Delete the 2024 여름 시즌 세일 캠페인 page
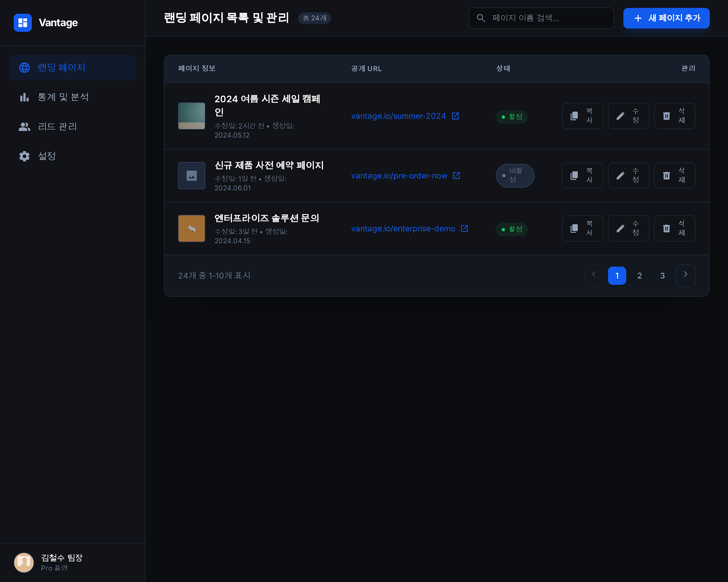This screenshot has width=728, height=582. (x=674, y=116)
